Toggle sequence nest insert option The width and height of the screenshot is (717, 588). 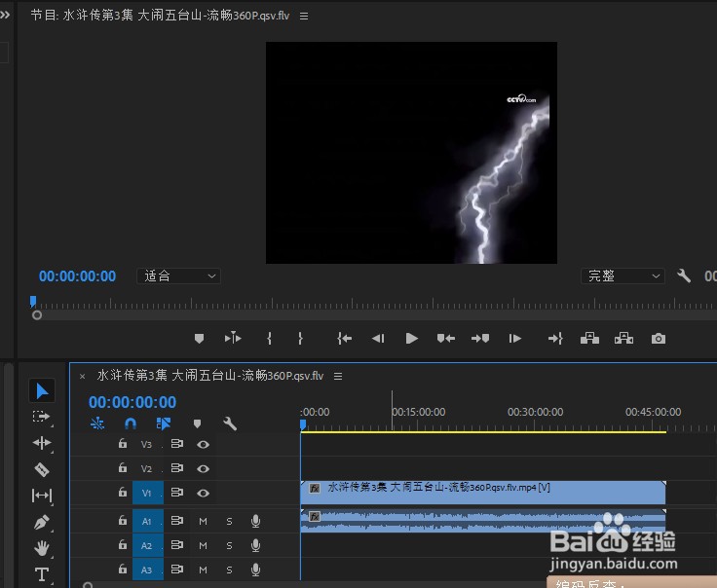(97, 424)
